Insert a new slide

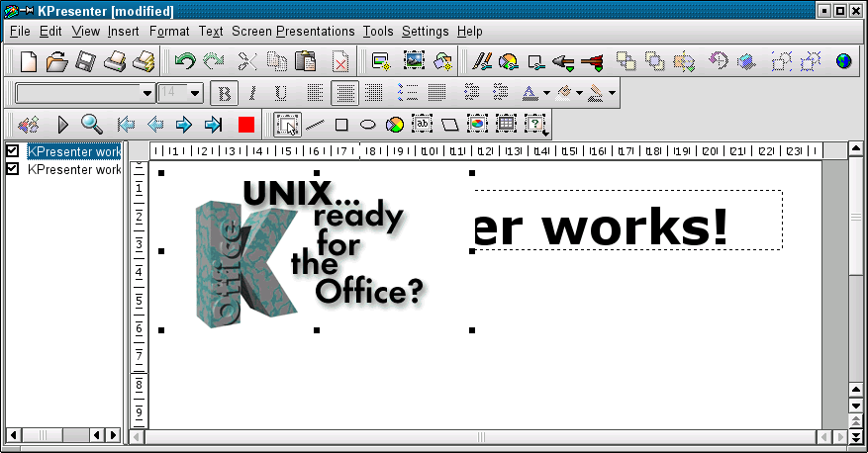381,61
